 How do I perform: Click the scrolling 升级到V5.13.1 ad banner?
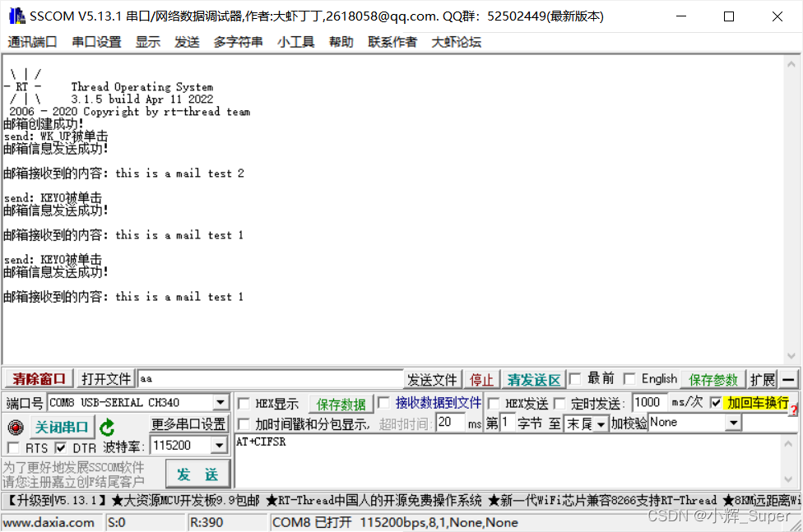click(x=401, y=500)
